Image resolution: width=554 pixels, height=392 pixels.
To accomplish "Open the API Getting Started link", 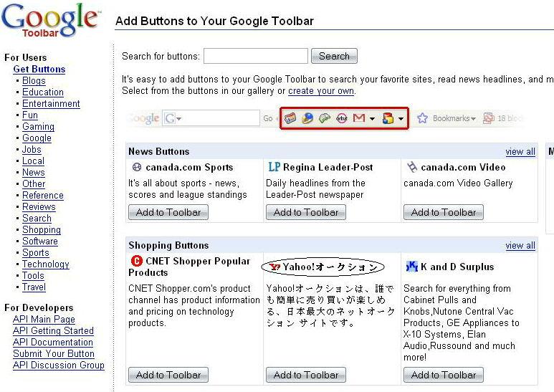I will (53, 331).
